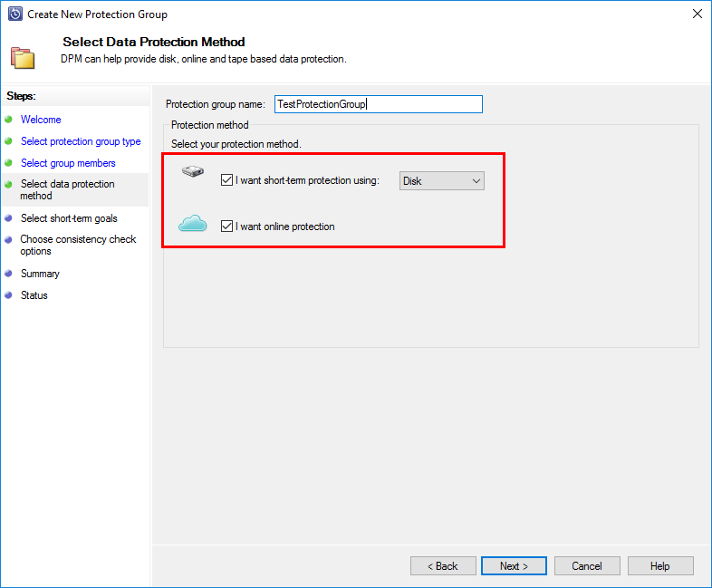Click the Create New Protection Group title text
The height and width of the screenshot is (588, 712).
[97, 14]
